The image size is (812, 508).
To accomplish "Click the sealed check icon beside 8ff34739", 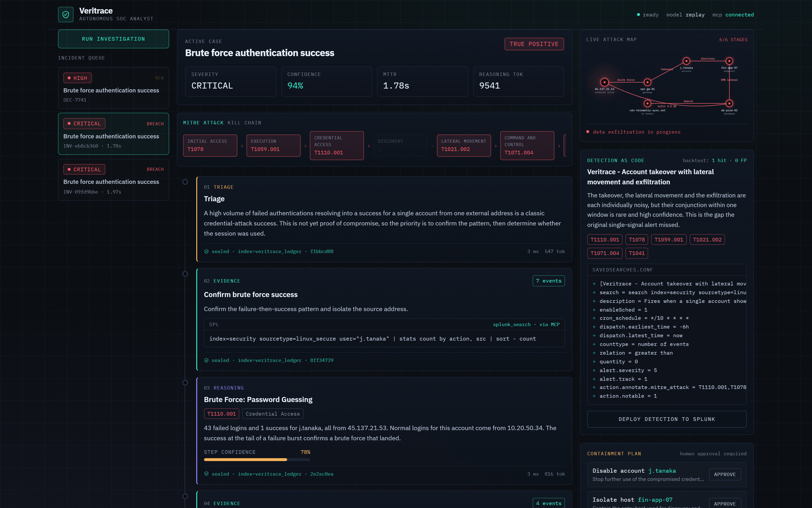I will [206, 360].
